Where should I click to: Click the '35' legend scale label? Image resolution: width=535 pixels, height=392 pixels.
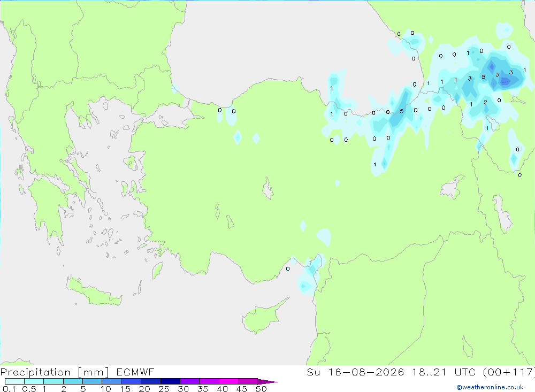pyautogui.click(x=203, y=389)
